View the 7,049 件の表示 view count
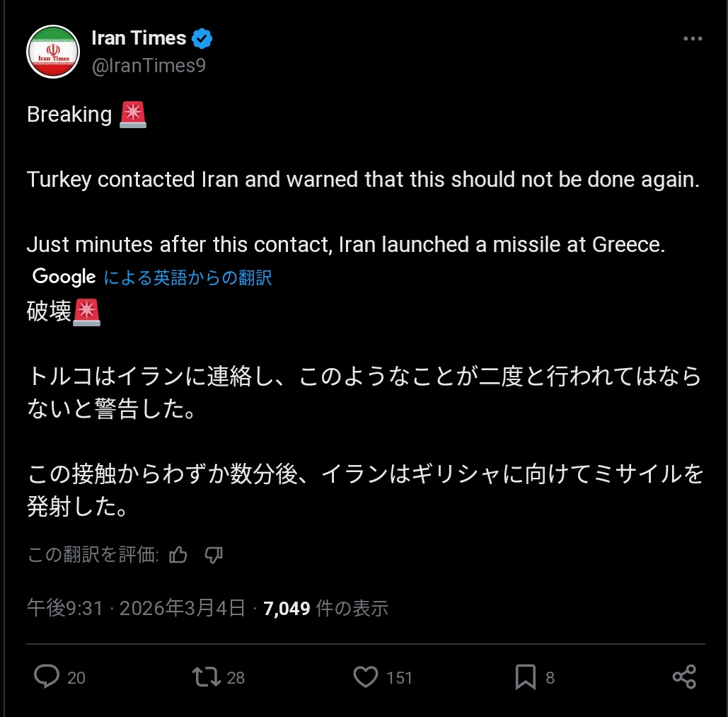 325,608
